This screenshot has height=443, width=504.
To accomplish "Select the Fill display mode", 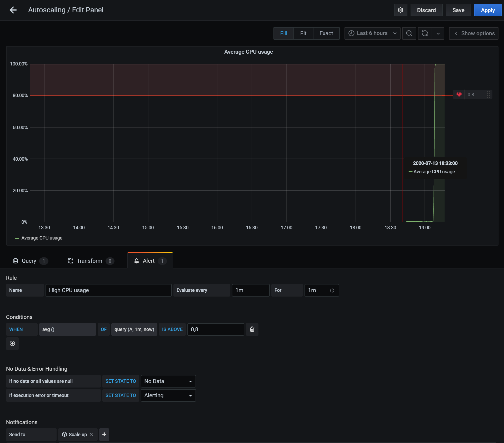I will [x=283, y=33].
